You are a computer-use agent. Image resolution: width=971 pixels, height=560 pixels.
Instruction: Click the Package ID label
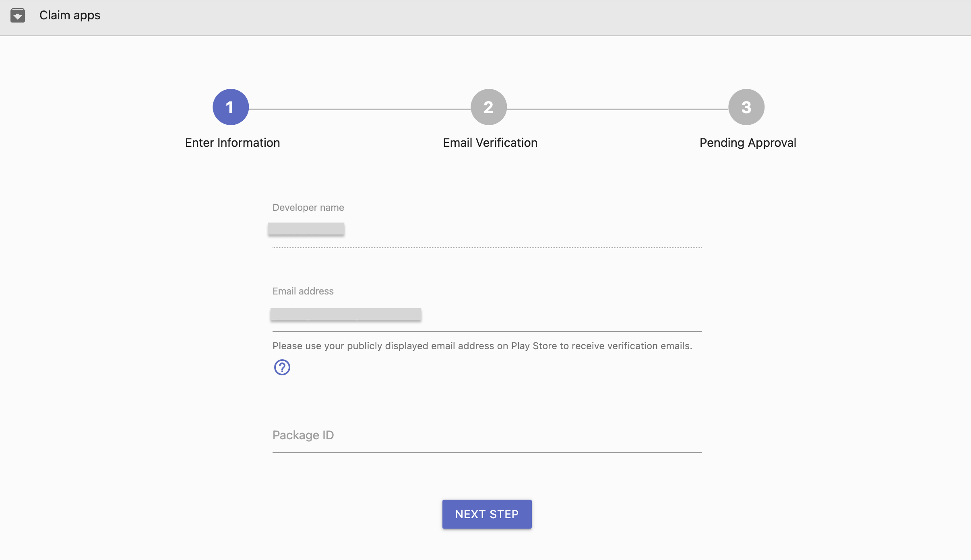pyautogui.click(x=303, y=435)
